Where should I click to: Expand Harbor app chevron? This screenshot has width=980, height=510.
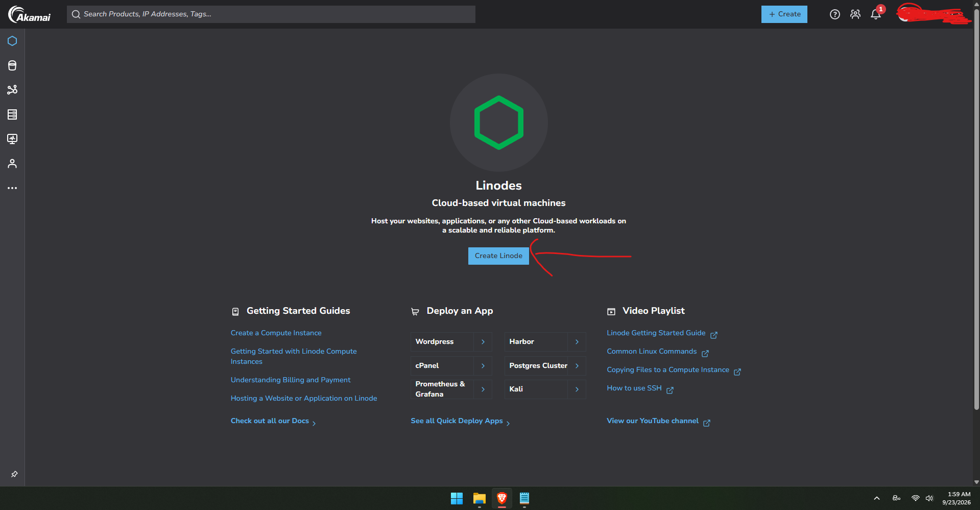click(577, 342)
